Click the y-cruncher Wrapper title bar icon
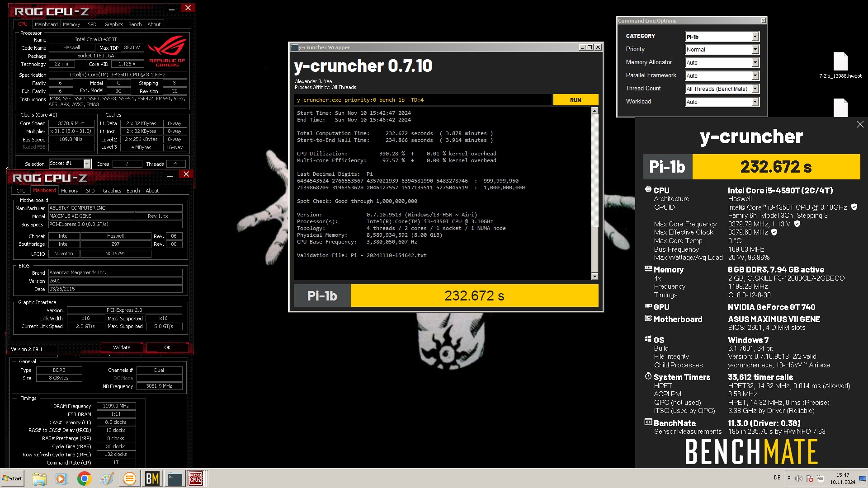The width and height of the screenshot is (868, 488). coord(294,47)
